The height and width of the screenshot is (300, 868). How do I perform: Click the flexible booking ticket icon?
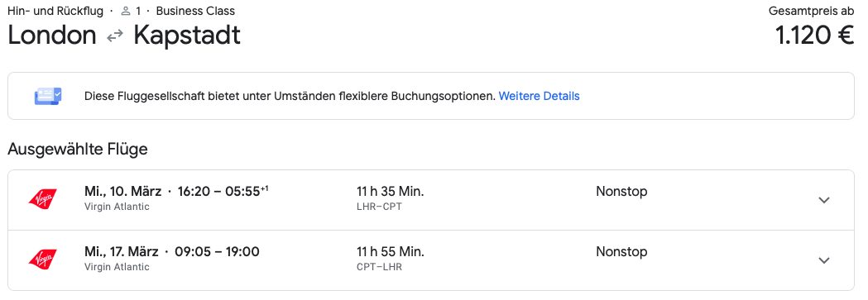48,96
